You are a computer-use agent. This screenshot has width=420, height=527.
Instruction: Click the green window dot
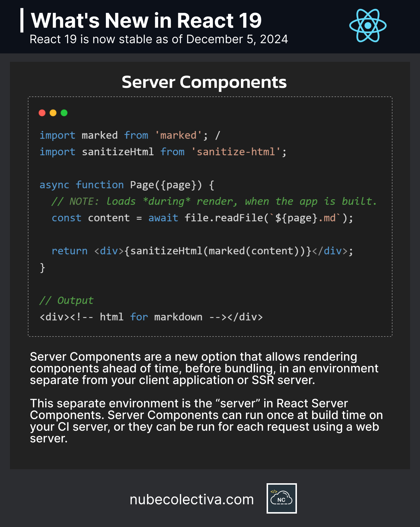pyautogui.click(x=64, y=113)
